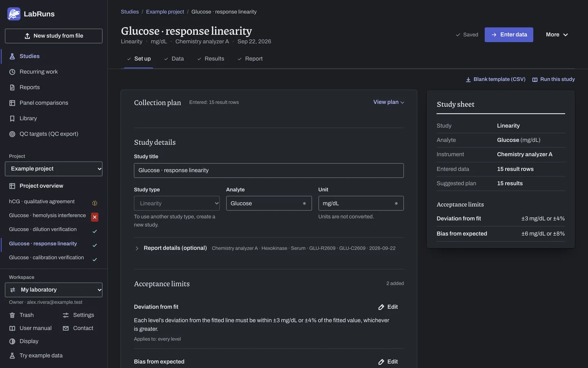This screenshot has height=368, width=588.
Task: Click the Project overview grid icon
Action: 12,186
